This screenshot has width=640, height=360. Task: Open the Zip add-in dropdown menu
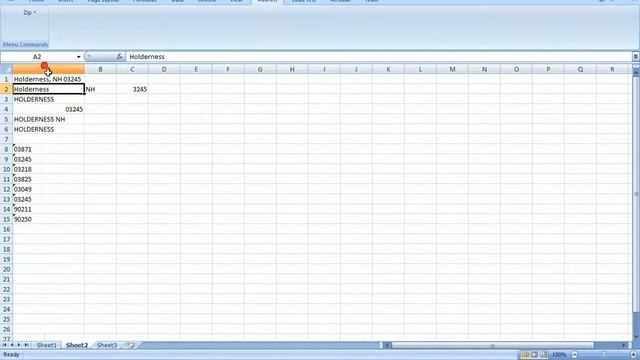(x=29, y=13)
